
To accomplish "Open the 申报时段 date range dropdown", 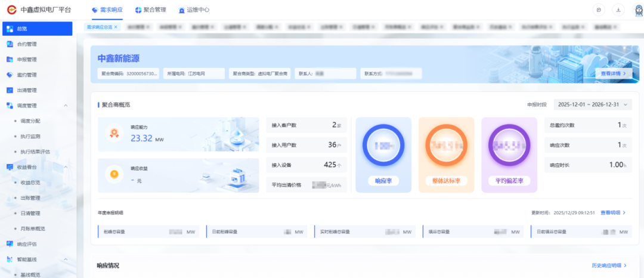I will pyautogui.click(x=592, y=104).
